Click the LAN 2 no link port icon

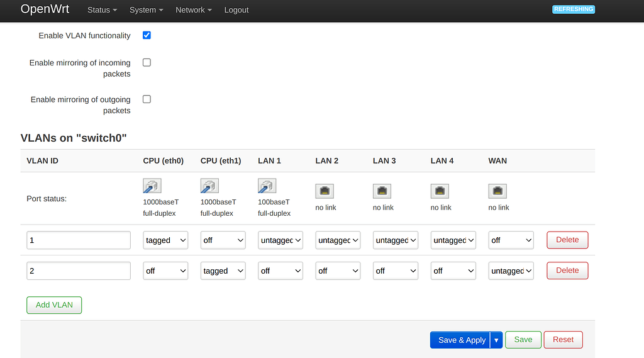(325, 191)
